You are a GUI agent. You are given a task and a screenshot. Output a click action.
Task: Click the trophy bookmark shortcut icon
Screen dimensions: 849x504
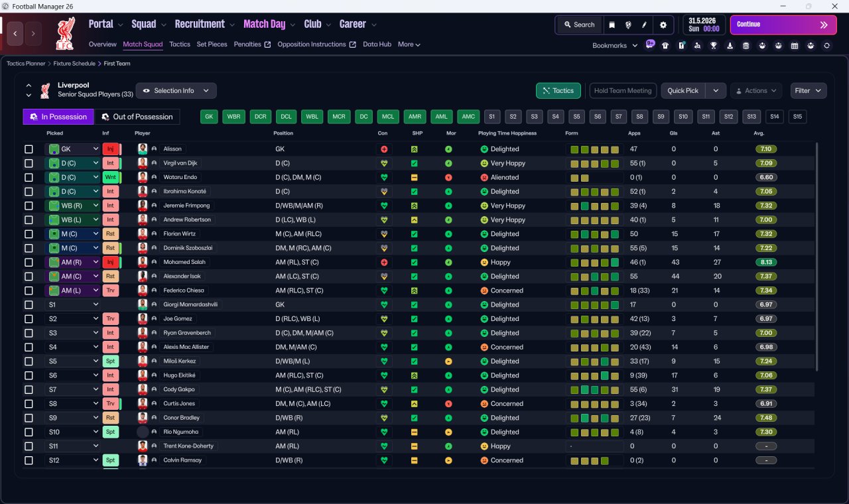(x=714, y=46)
